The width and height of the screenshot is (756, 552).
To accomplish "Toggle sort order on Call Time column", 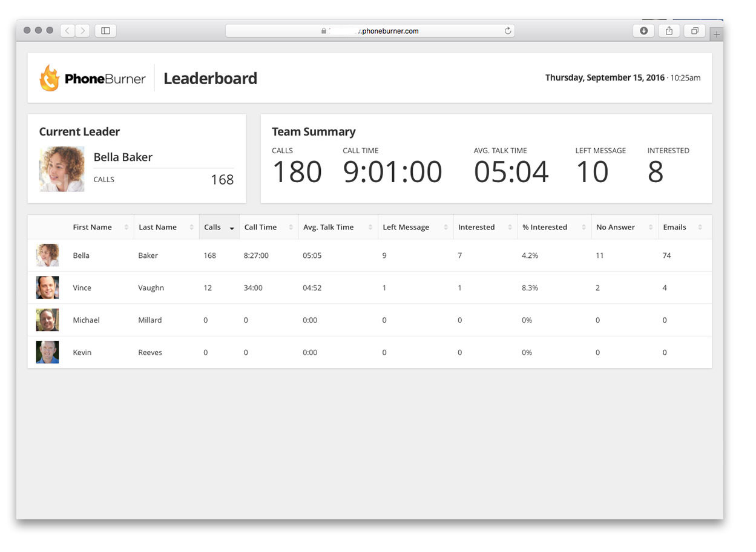I will coord(291,226).
